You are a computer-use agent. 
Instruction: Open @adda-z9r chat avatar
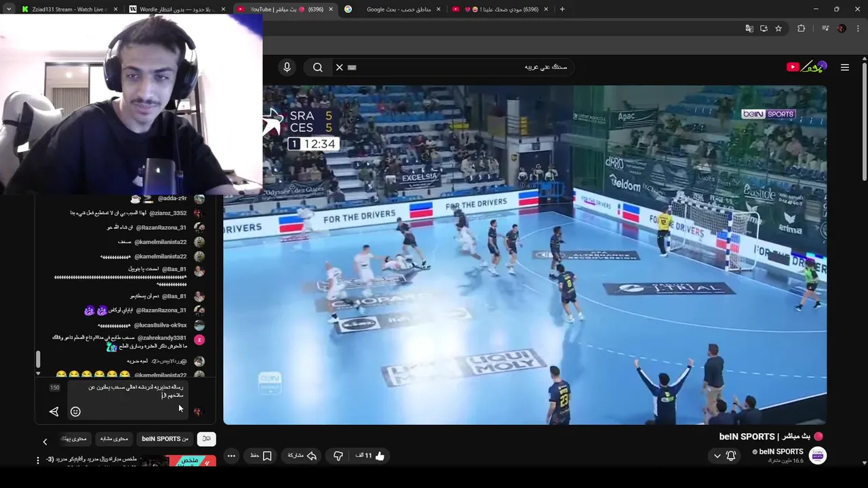[199, 199]
